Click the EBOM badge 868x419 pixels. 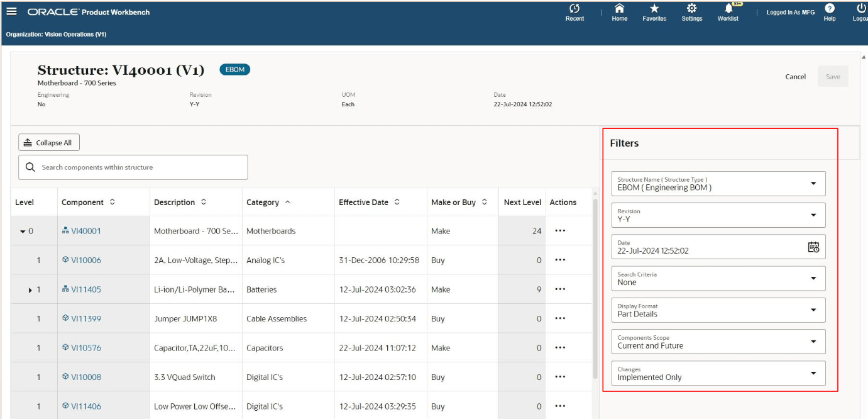tap(234, 69)
